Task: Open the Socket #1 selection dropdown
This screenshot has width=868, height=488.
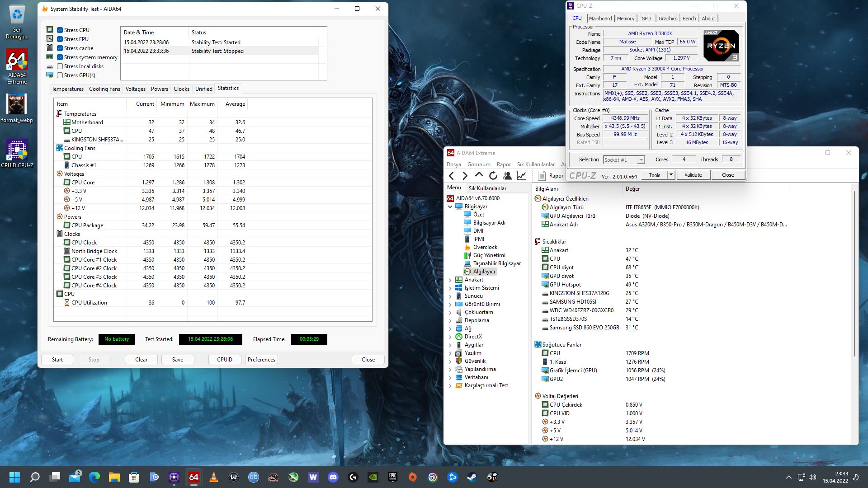Action: point(641,160)
